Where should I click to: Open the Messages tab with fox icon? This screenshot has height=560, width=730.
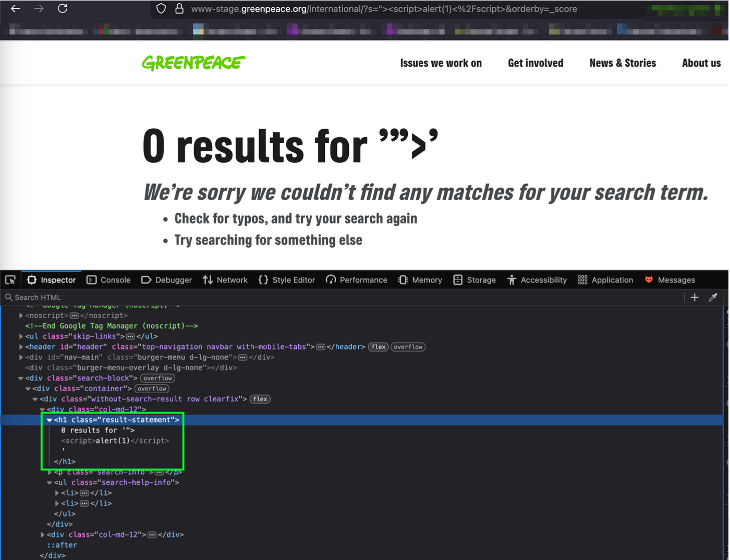(670, 280)
